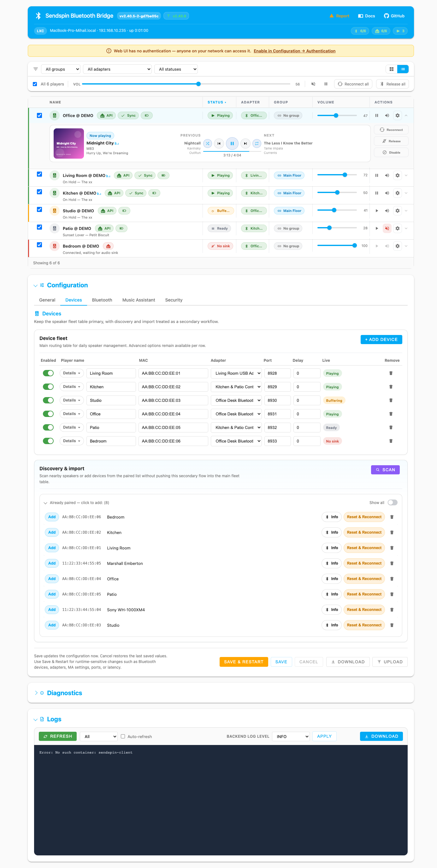Disable the Living Room device toggle

(48, 373)
